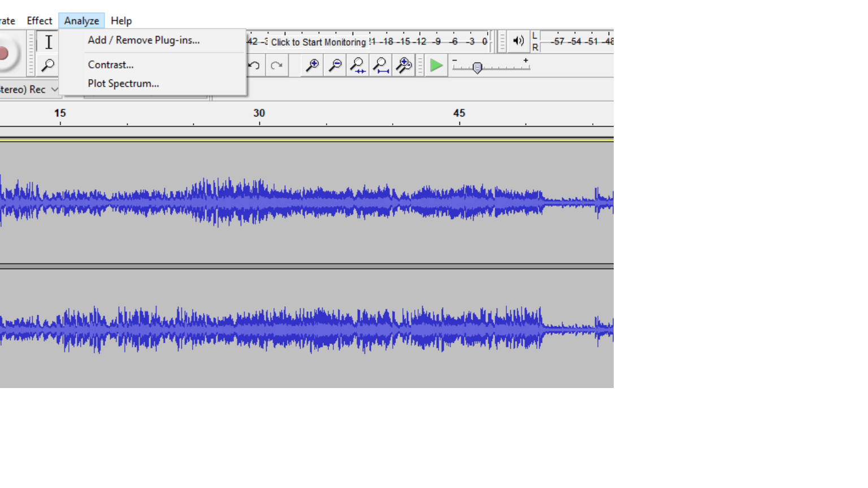Click the red Record button
This screenshot has height=488, width=868.
point(6,53)
